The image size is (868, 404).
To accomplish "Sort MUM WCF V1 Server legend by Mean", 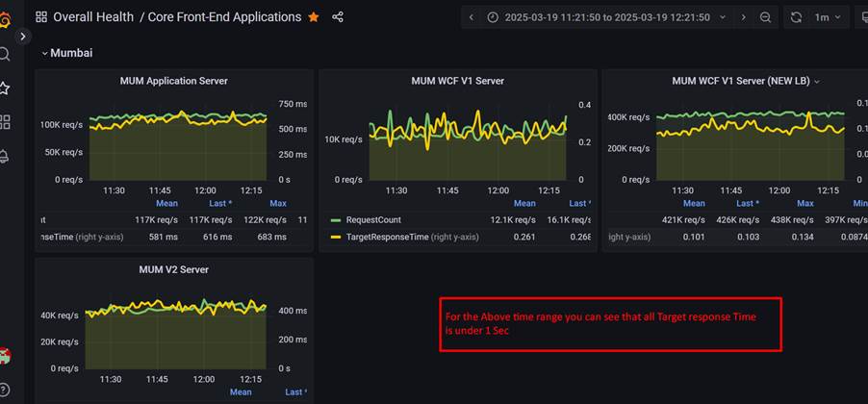I will click(524, 203).
